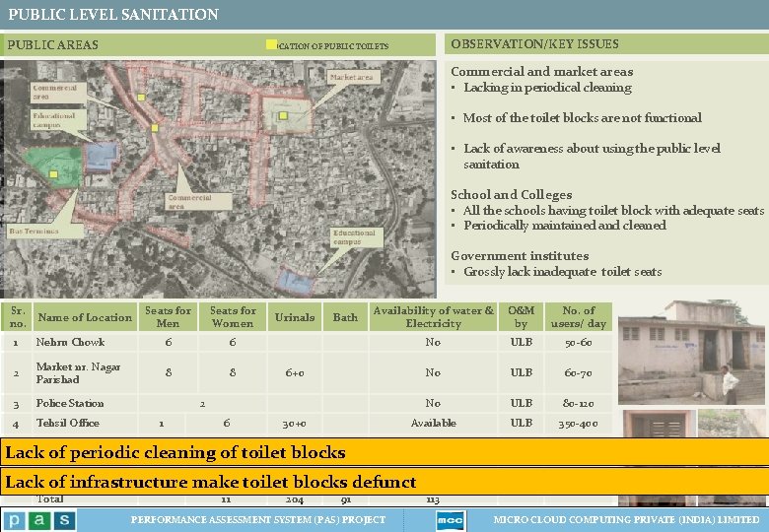Click the '60-70' users per day value
Viewport: 769px width, 532px height.
[x=579, y=372]
